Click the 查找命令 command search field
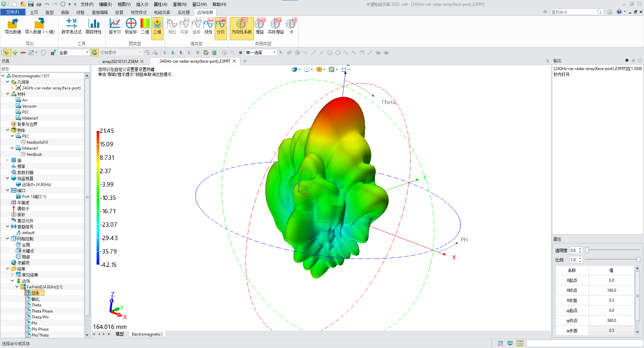This screenshot has width=644, height=348. click(574, 12)
